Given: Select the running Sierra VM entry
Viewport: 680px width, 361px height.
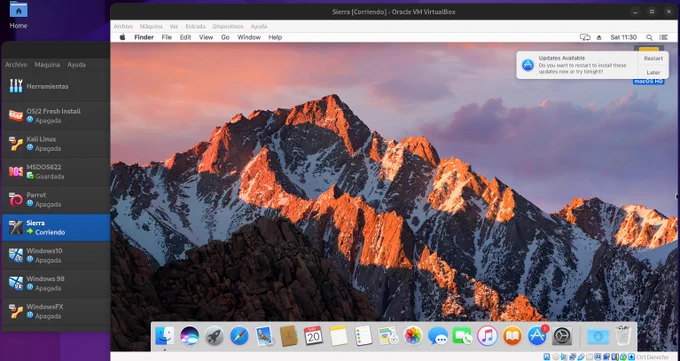Looking at the screenshot, I should point(56,227).
